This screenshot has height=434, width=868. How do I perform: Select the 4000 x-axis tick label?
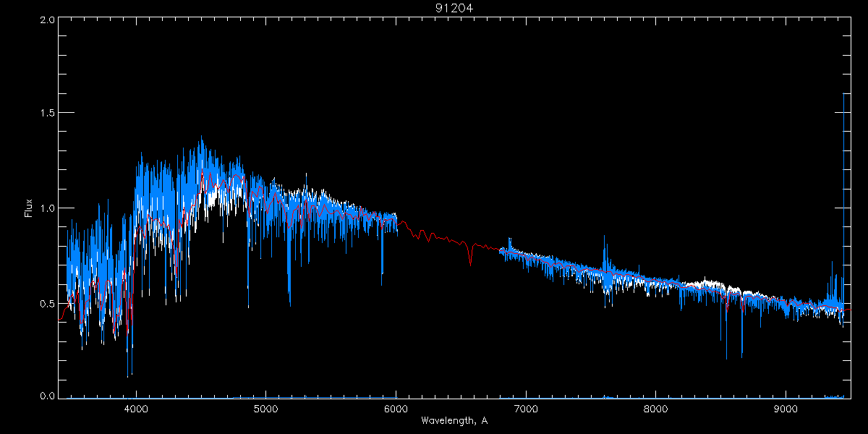pyautogui.click(x=136, y=408)
